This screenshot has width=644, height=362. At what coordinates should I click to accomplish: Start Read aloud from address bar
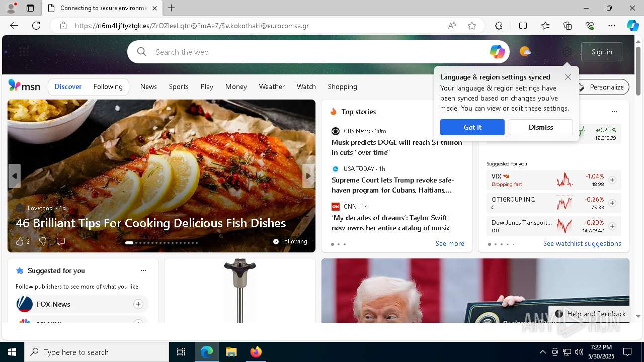(x=452, y=26)
